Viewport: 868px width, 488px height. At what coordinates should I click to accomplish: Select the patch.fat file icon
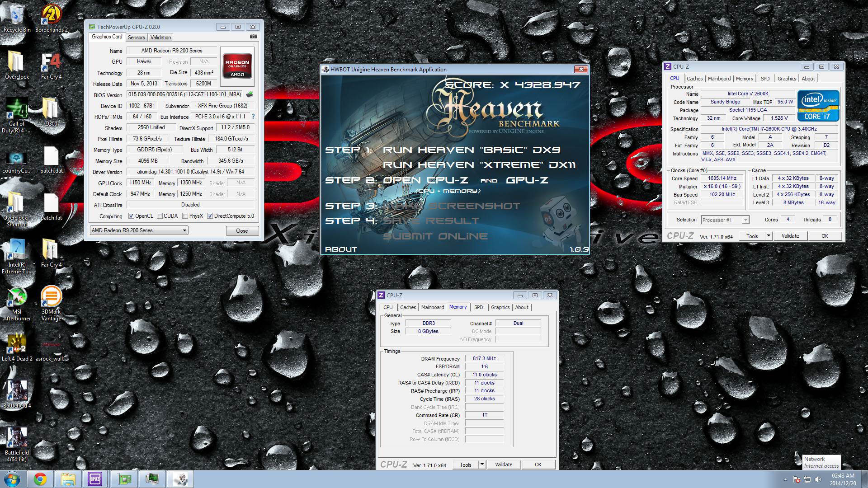[x=51, y=206]
